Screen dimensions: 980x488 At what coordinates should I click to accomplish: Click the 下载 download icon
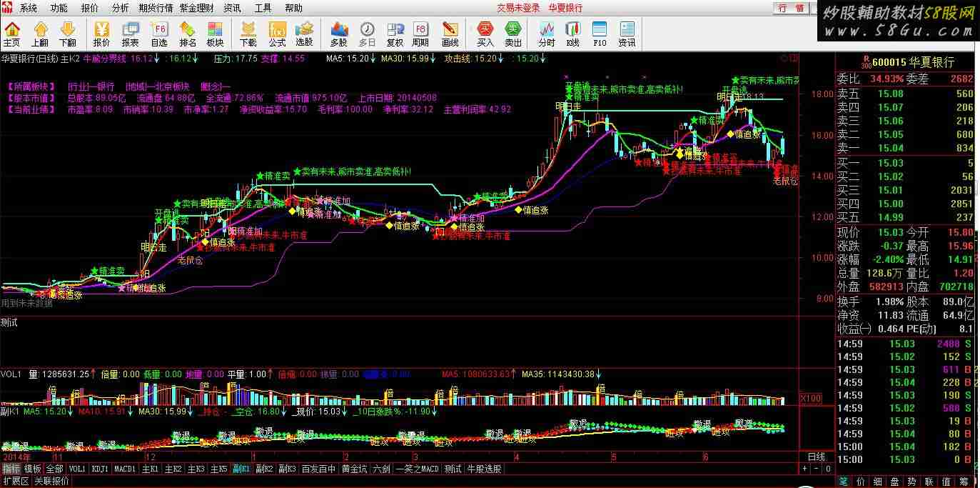[x=248, y=34]
